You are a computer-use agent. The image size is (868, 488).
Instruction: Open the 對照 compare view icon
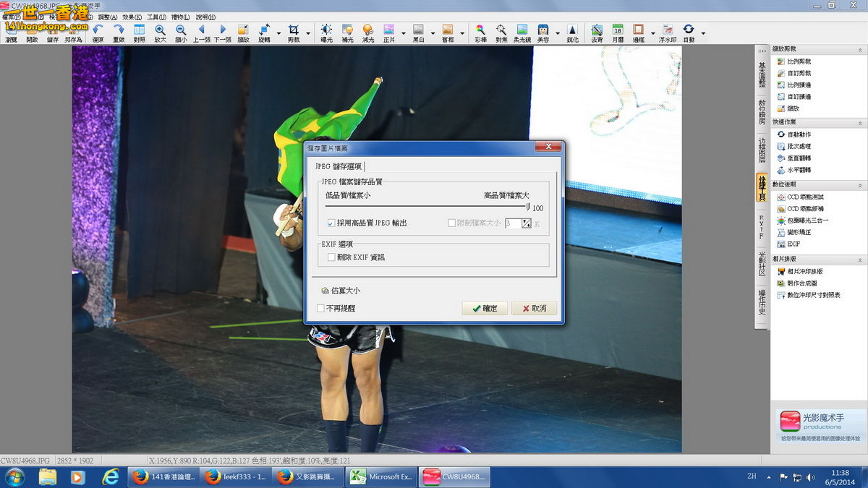[140, 33]
